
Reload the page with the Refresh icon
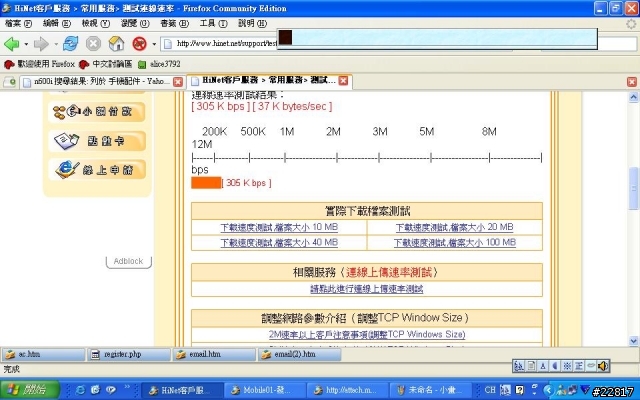click(71, 44)
